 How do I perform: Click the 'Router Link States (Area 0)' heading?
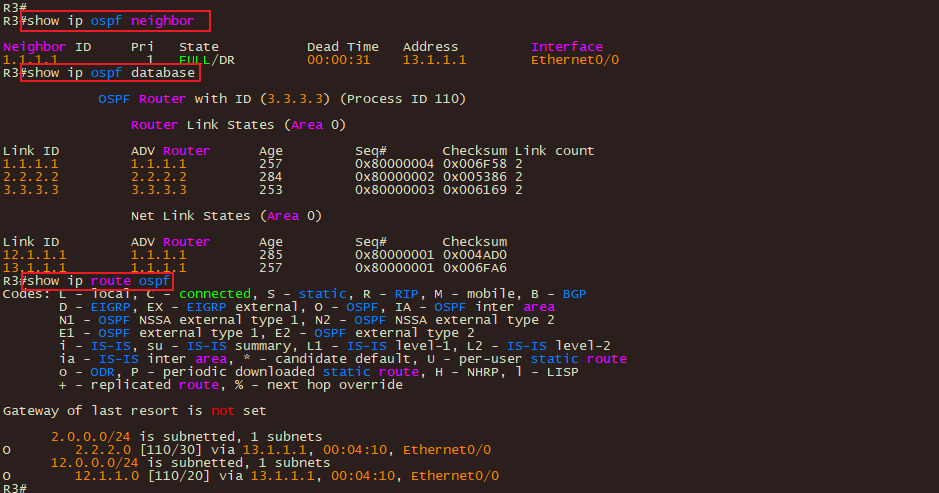click(238, 125)
